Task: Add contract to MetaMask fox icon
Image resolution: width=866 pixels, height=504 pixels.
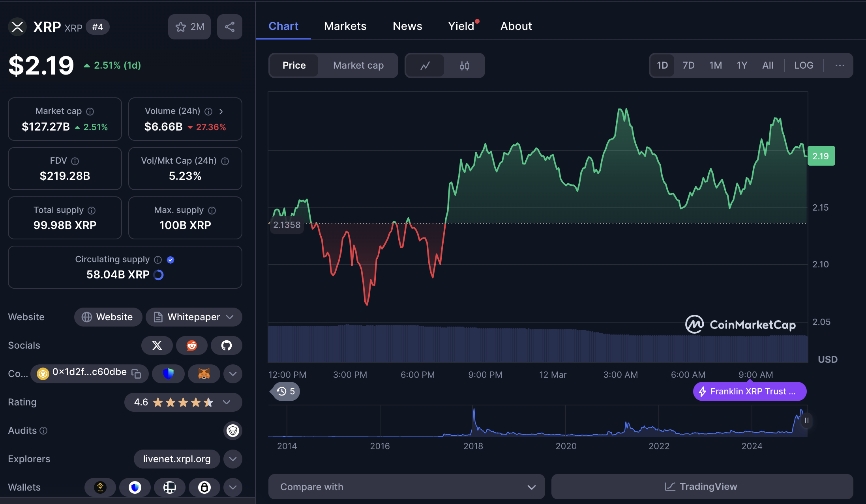Action: pos(204,373)
